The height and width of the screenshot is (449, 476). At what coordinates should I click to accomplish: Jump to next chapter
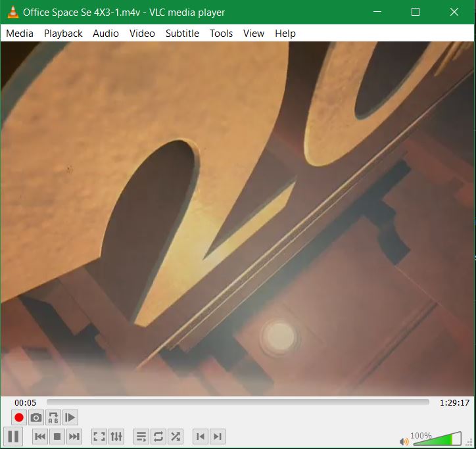[218, 437]
